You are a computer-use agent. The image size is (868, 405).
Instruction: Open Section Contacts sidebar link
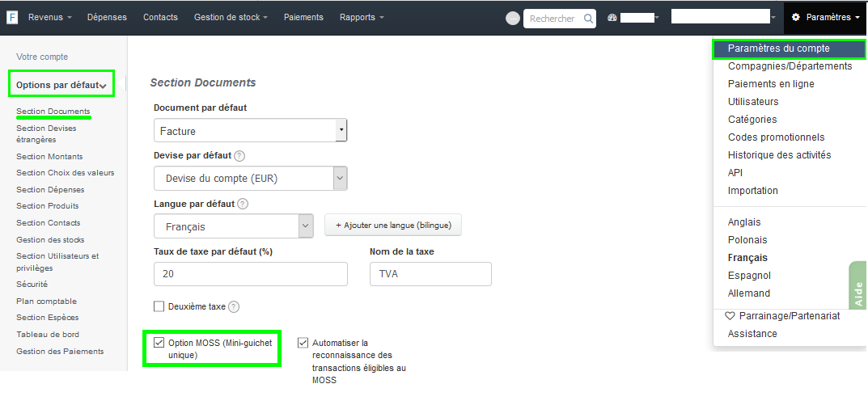pyautogui.click(x=49, y=222)
